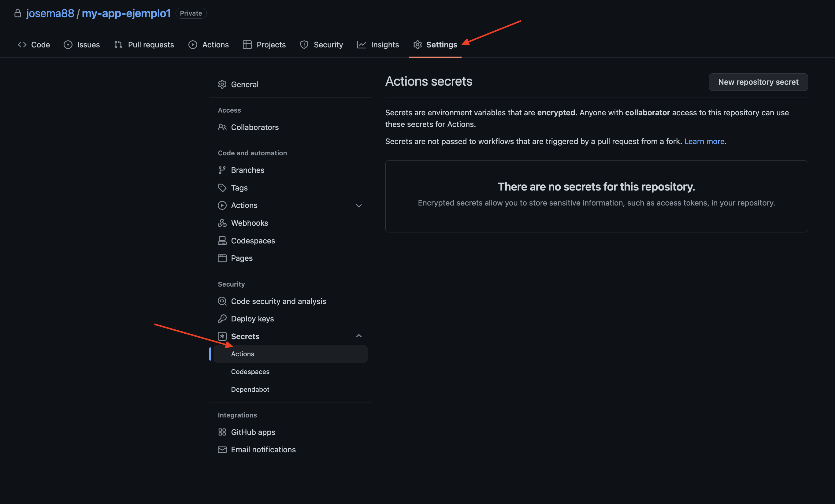The height and width of the screenshot is (504, 835).
Task: Open the Secrets sidebar group
Action: point(245,336)
